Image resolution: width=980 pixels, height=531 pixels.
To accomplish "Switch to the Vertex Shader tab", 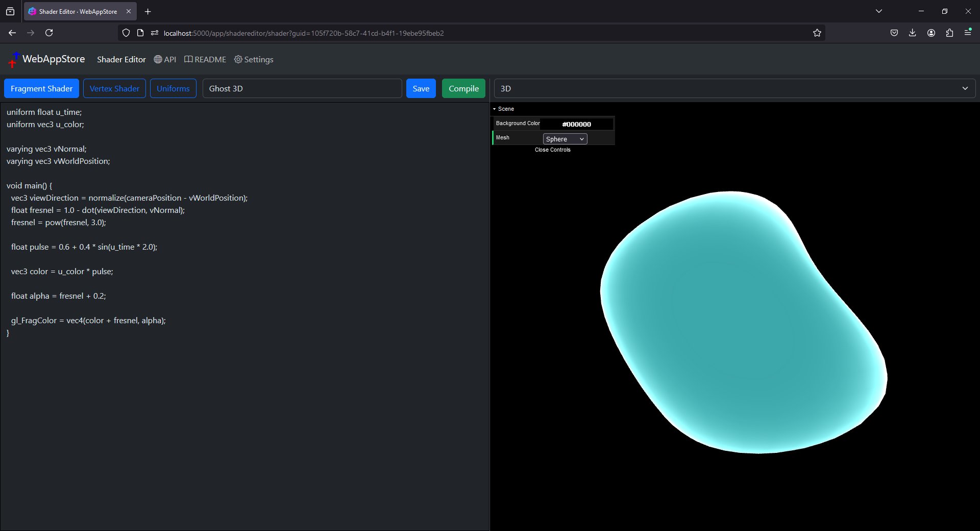I will tap(114, 88).
